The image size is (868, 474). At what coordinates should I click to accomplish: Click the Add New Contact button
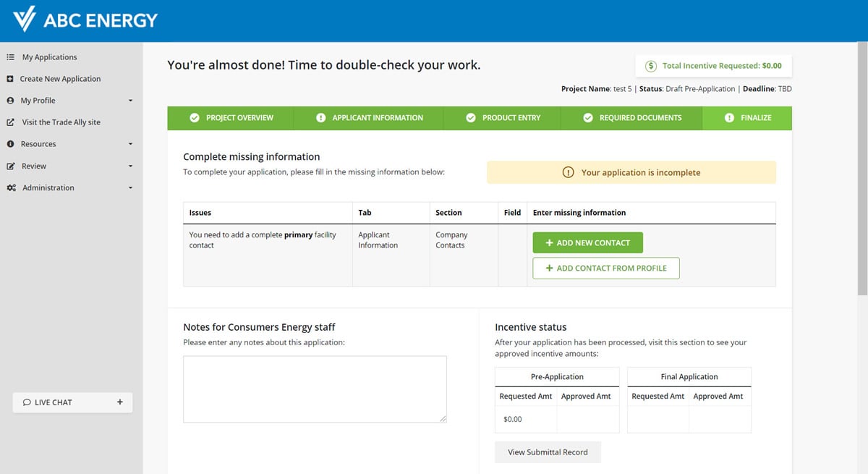tap(587, 242)
